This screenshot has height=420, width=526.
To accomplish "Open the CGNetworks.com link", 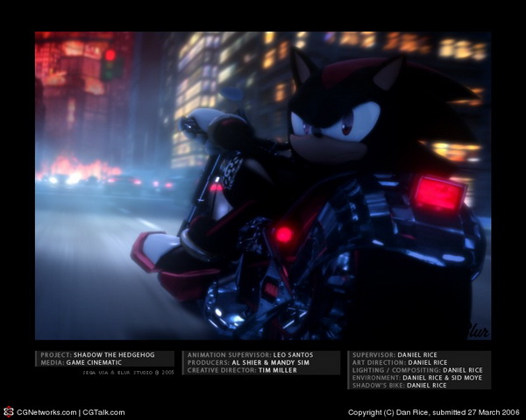I will tap(46, 412).
